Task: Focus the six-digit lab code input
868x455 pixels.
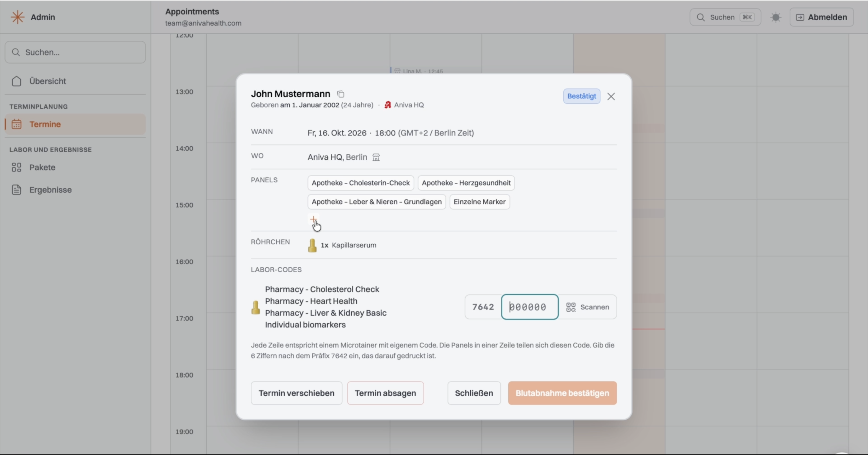Action: 530,307
